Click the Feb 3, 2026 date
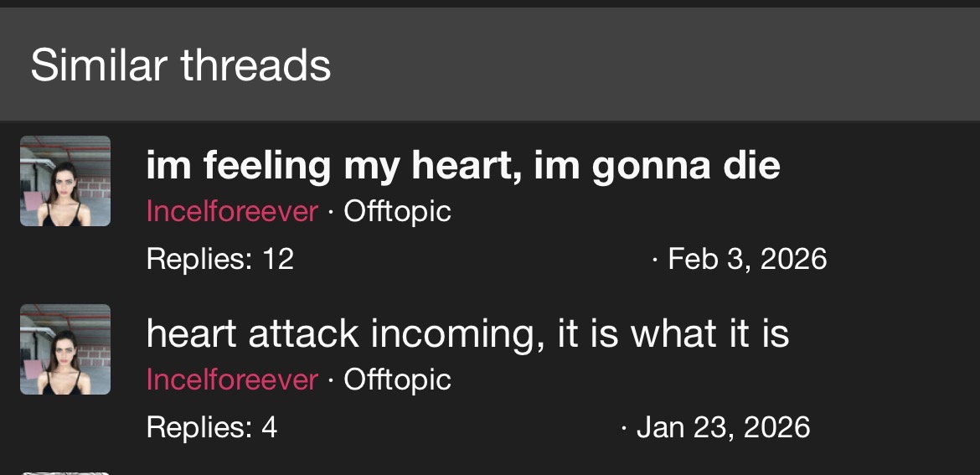980x475 pixels. pyautogui.click(x=747, y=259)
